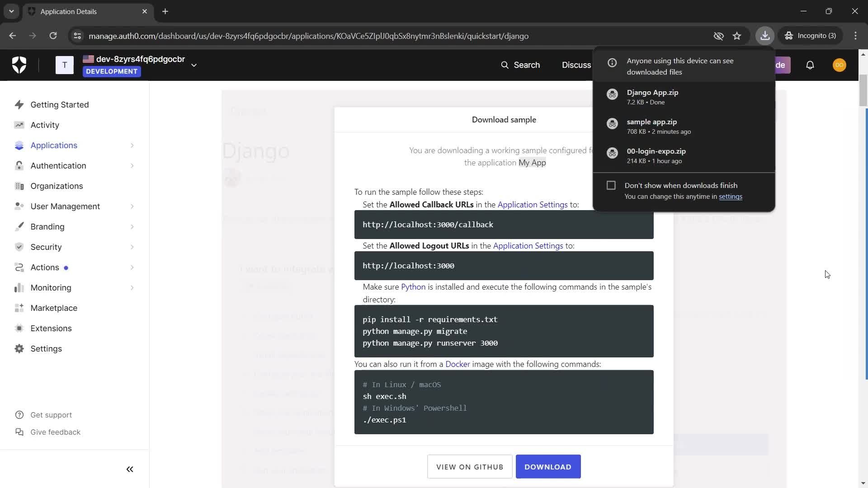
Task: Click the address bar URL
Action: [x=308, y=36]
